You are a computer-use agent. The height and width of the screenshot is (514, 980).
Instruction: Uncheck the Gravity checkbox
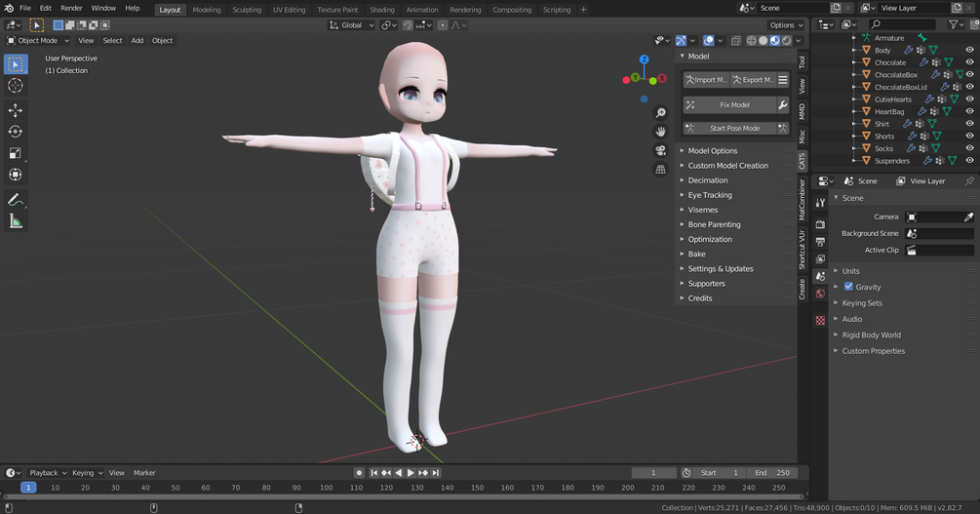click(x=848, y=287)
